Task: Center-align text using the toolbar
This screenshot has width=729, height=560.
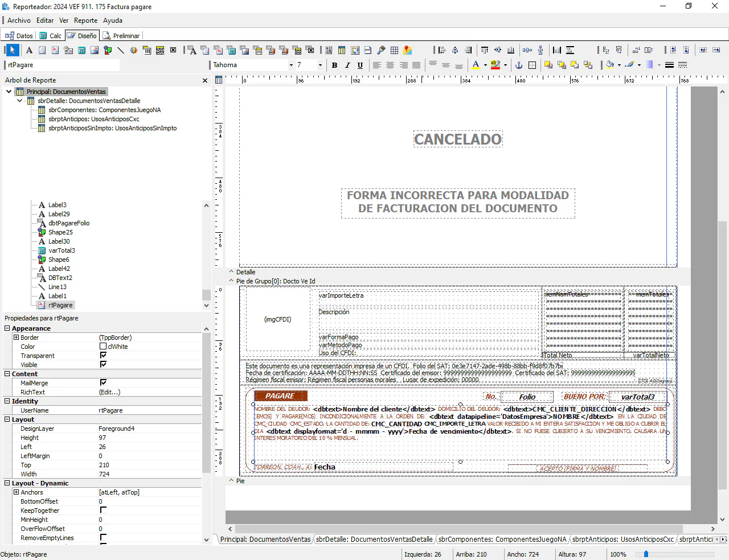Action: coord(390,65)
